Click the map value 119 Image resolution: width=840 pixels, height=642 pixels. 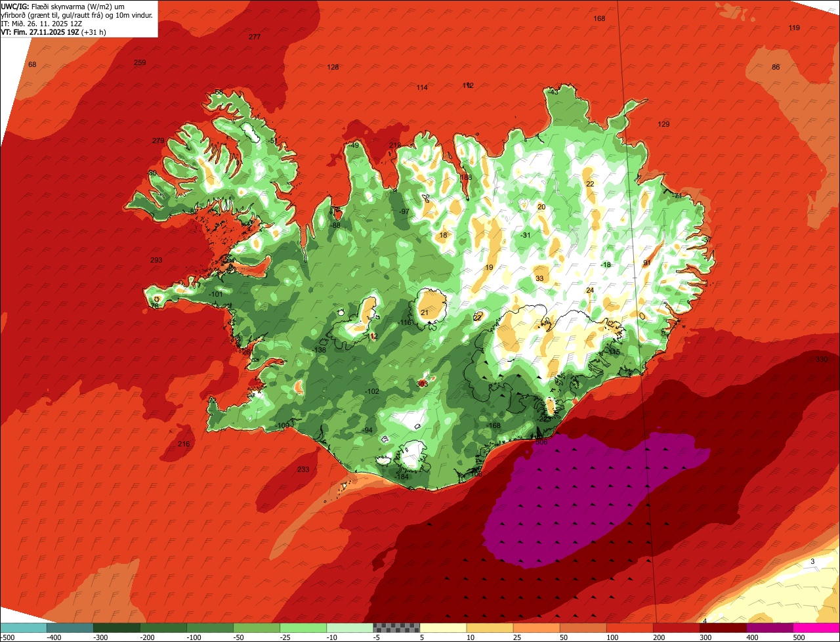(794, 28)
